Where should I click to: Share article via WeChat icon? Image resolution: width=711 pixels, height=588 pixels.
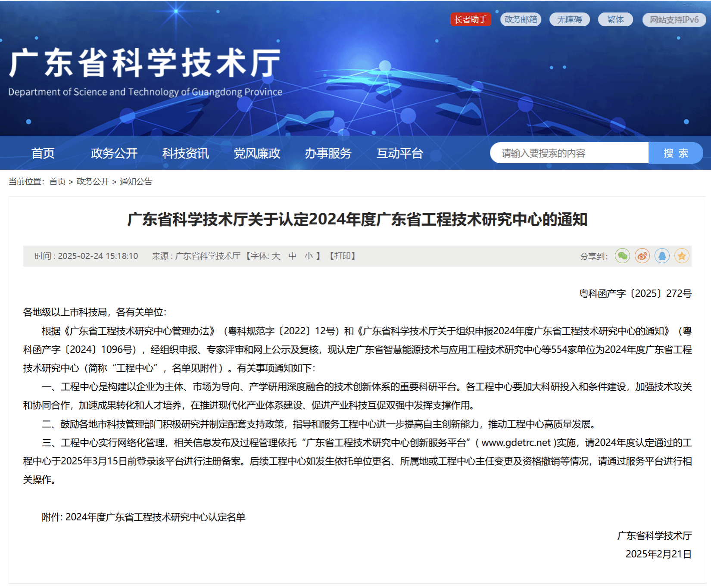point(622,256)
